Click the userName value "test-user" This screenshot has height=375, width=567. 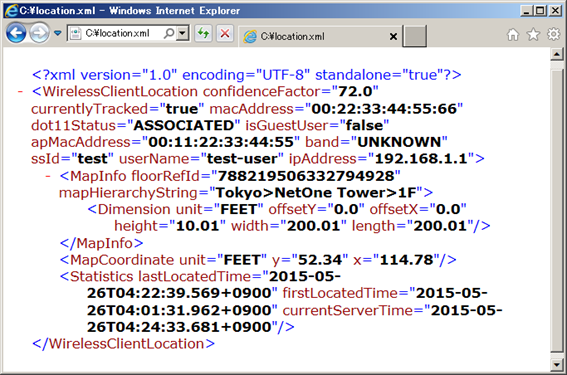(x=242, y=159)
